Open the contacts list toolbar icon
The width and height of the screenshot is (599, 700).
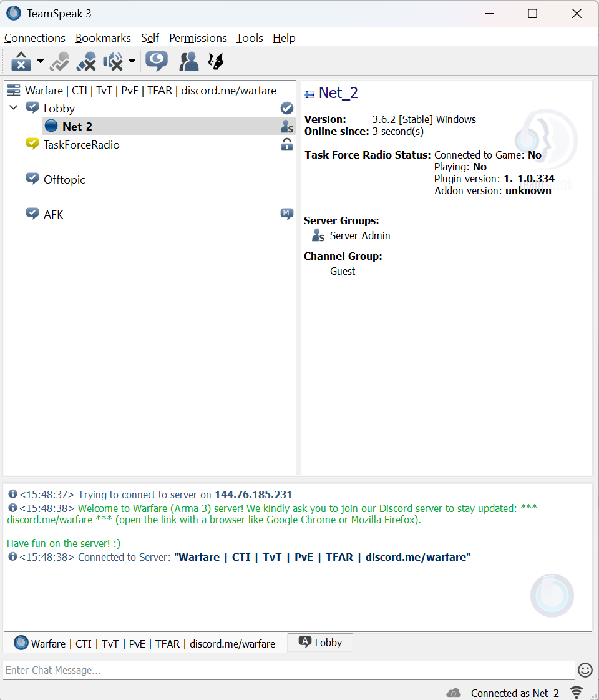pyautogui.click(x=188, y=61)
